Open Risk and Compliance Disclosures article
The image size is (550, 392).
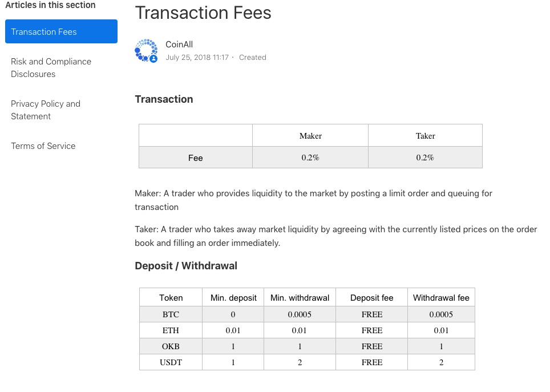coord(51,68)
